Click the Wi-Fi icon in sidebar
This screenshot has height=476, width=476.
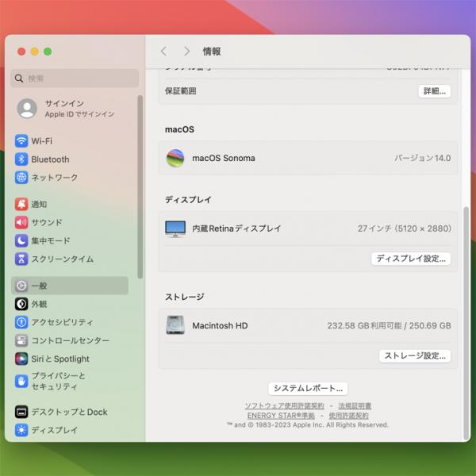coord(21,141)
